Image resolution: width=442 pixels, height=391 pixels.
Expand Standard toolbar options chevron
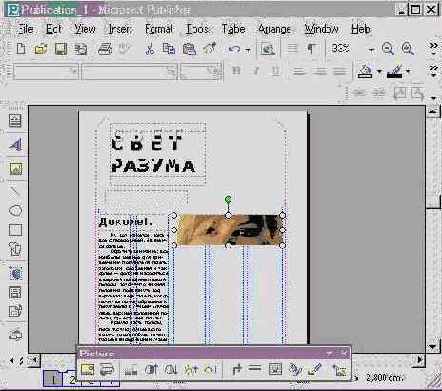coord(433,49)
